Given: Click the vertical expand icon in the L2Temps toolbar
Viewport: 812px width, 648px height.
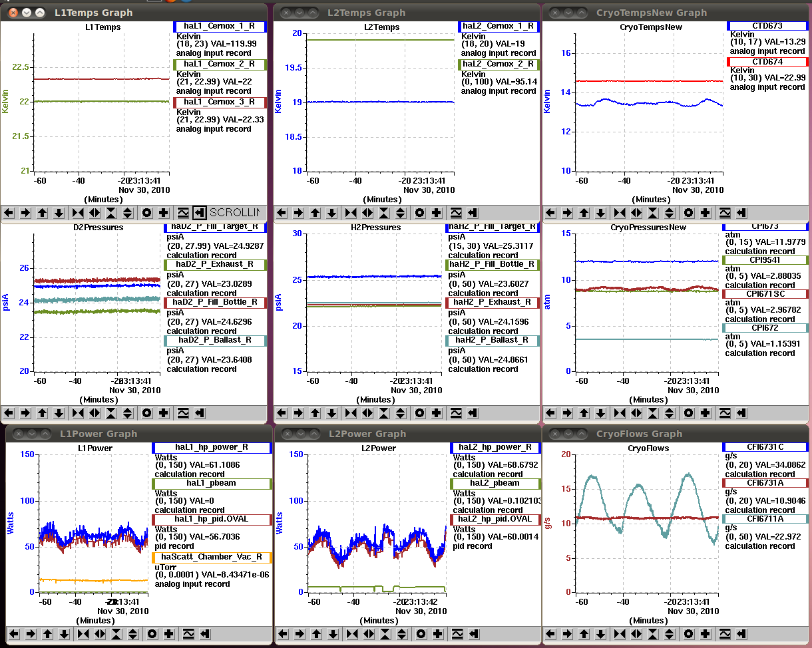Looking at the screenshot, I should (x=401, y=213).
